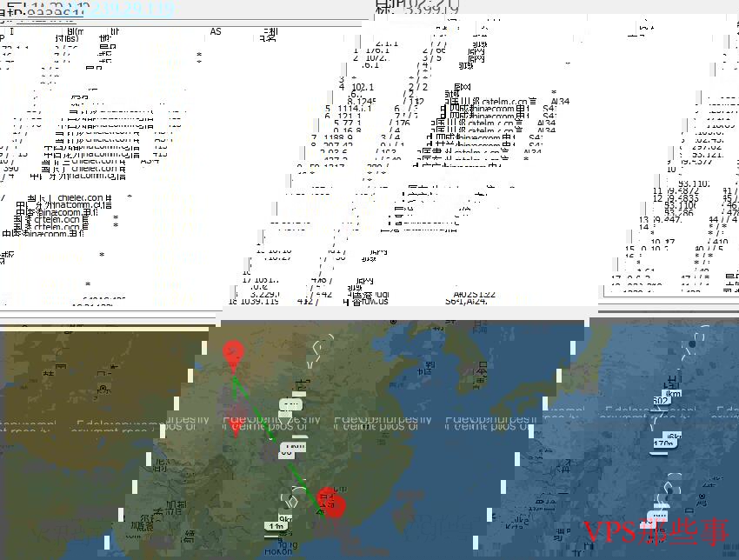The height and width of the screenshot is (560, 739).
Task: Select the "602" distance label on the right map
Action: (660, 400)
